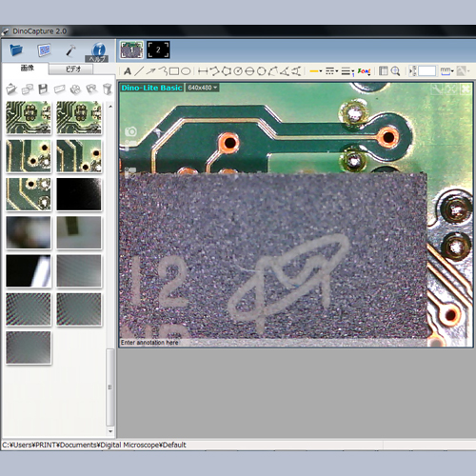This screenshot has height=476, width=476.
Task: Select the rectangle drawing tool
Action: [174, 71]
